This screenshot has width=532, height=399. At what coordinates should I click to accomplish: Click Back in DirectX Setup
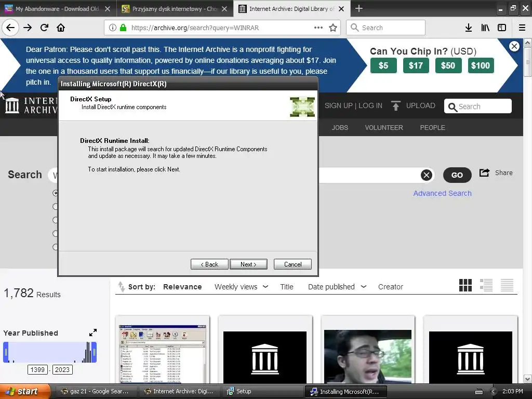pyautogui.click(x=209, y=264)
